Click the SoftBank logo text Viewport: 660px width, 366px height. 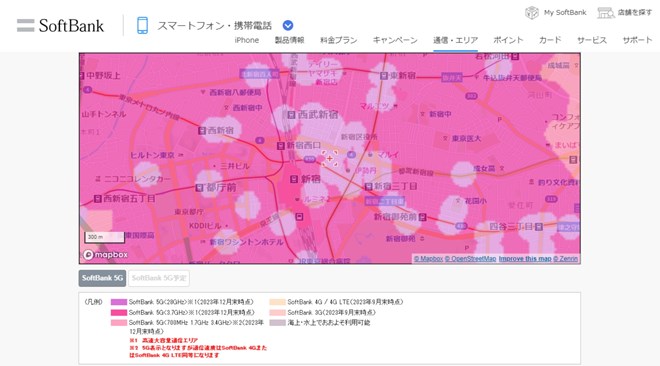(71, 26)
